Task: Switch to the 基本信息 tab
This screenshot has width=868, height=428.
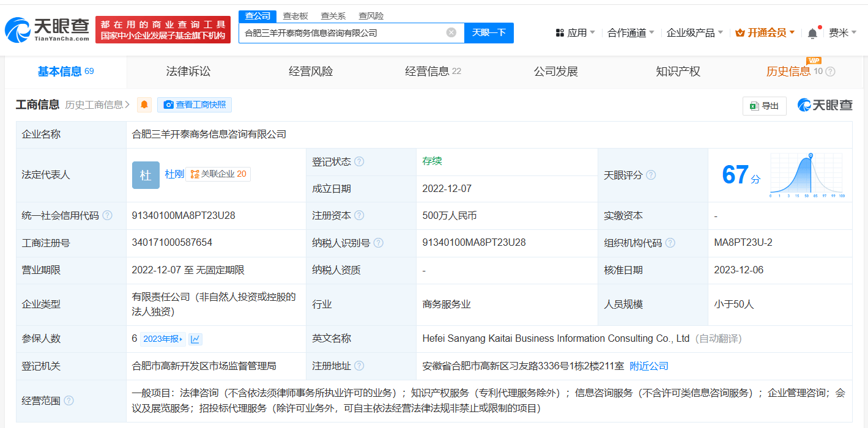Action: point(65,72)
